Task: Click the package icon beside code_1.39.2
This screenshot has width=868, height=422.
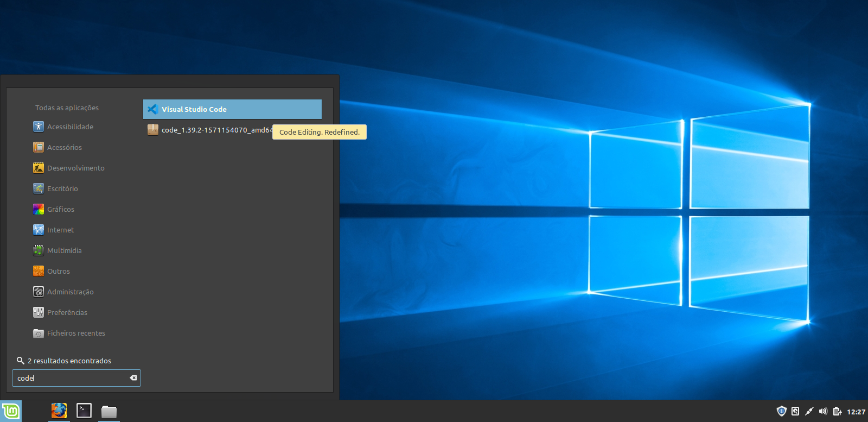Action: tap(153, 130)
